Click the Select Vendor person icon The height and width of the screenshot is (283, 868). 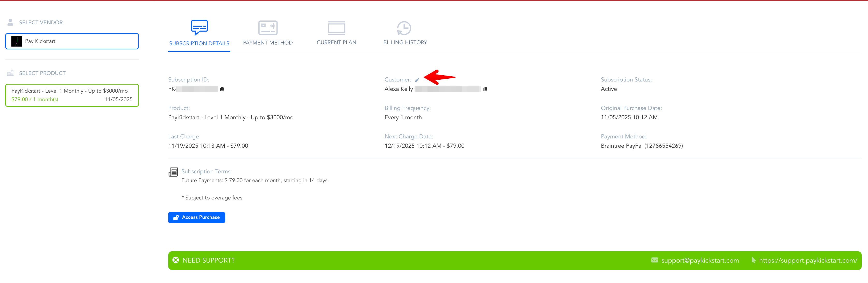10,22
